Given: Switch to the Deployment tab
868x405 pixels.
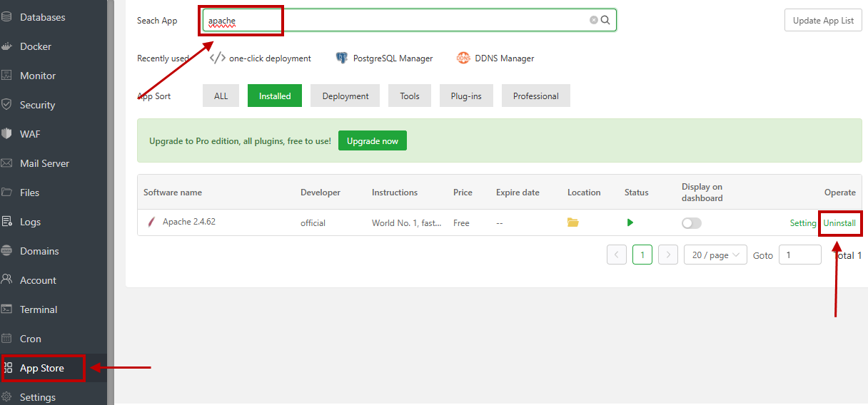Looking at the screenshot, I should coord(345,96).
